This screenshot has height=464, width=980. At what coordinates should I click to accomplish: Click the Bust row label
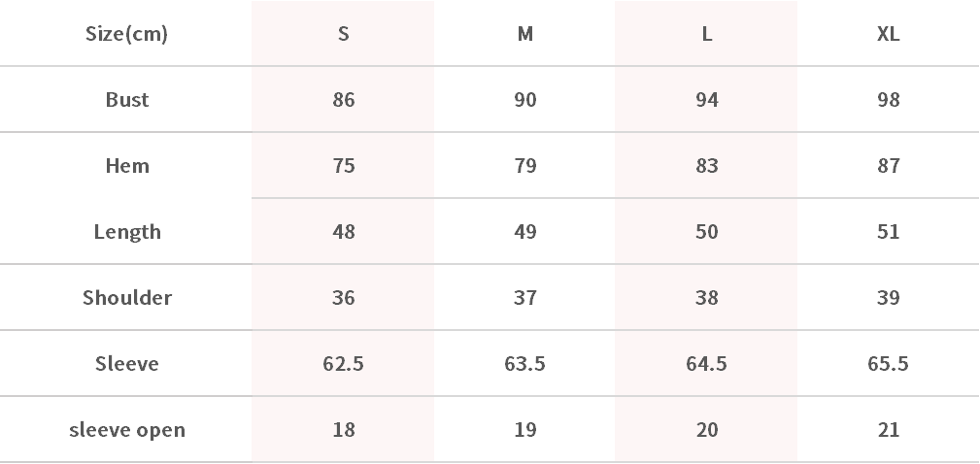coord(126,100)
